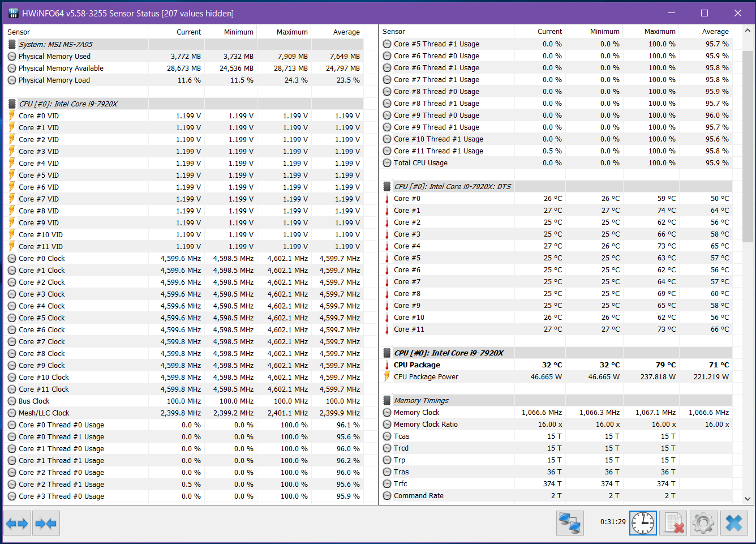Click the CPU Package Power lightning icon

(387, 377)
